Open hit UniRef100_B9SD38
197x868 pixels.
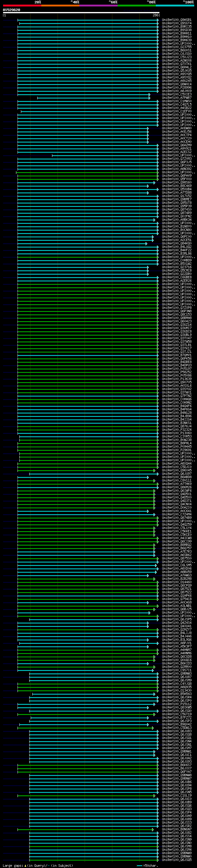pyautogui.click(x=177, y=30)
